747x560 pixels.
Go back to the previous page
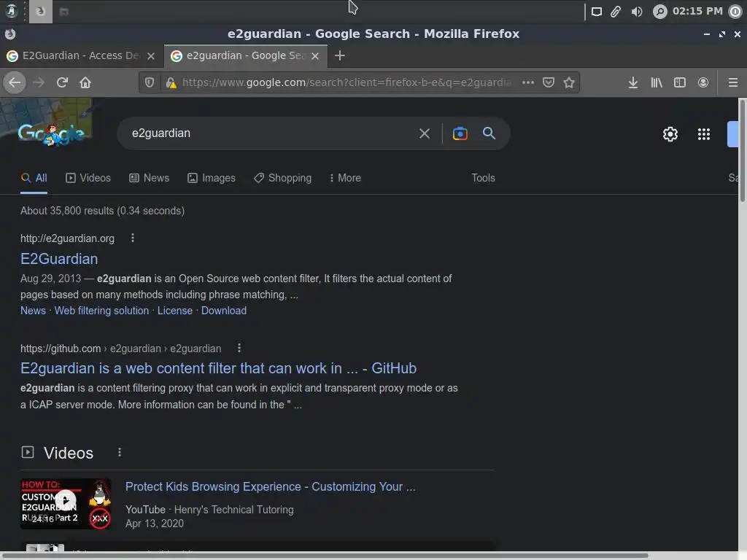coord(15,82)
